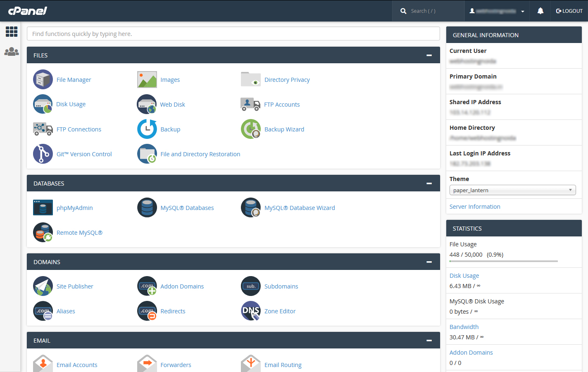Click the home grid icon in sidebar

point(11,31)
